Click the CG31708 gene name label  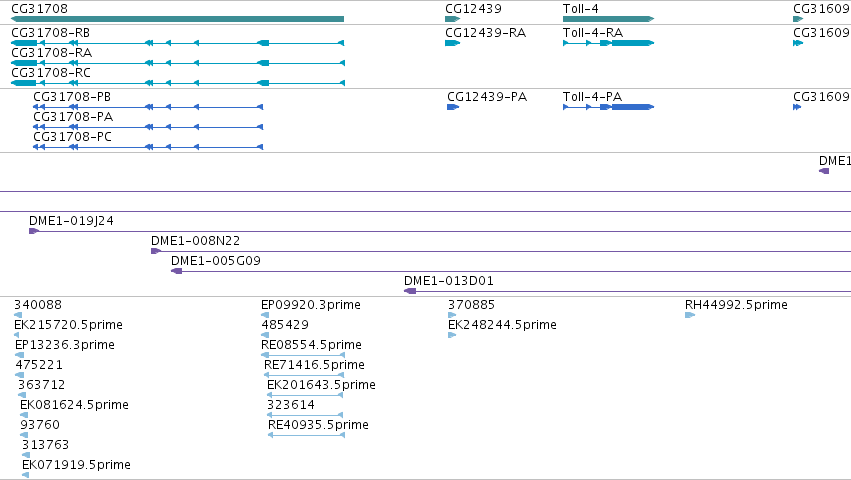tap(40, 9)
